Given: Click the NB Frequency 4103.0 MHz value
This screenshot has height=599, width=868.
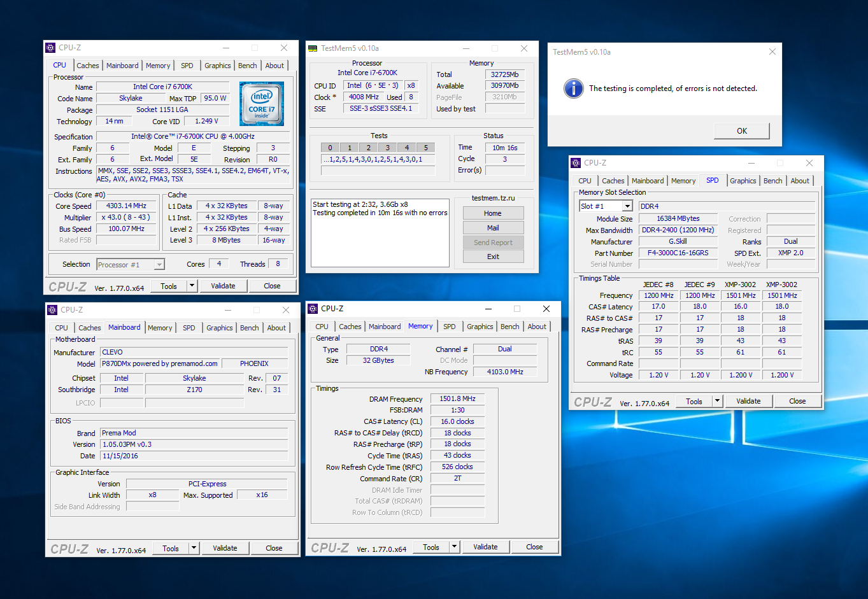Looking at the screenshot, I should tap(504, 372).
